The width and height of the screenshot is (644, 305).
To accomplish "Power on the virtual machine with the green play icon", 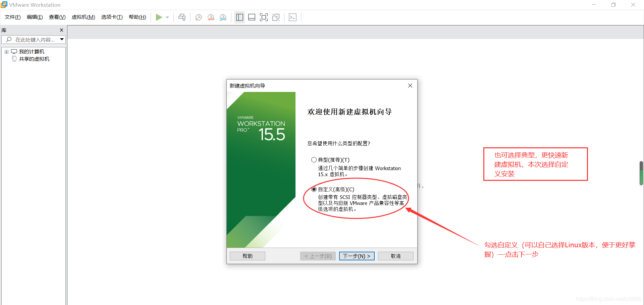I will 159,17.
